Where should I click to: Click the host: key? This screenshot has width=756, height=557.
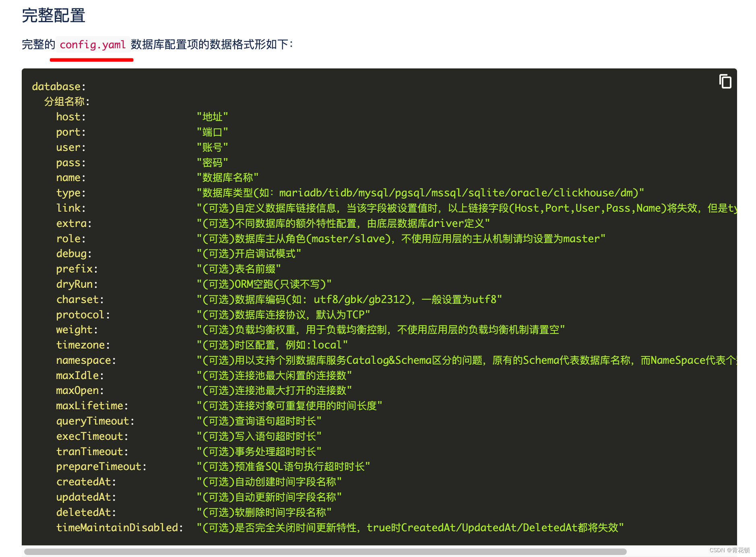click(71, 117)
